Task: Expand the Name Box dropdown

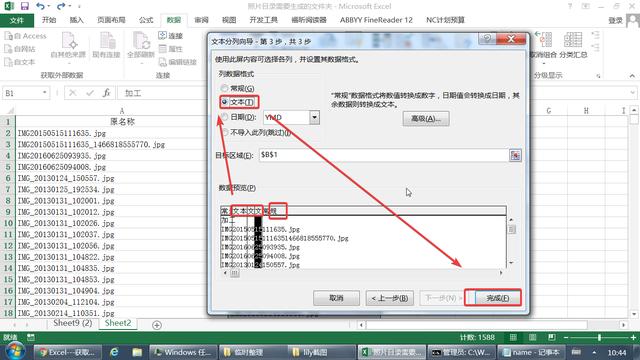Action: (x=44, y=93)
